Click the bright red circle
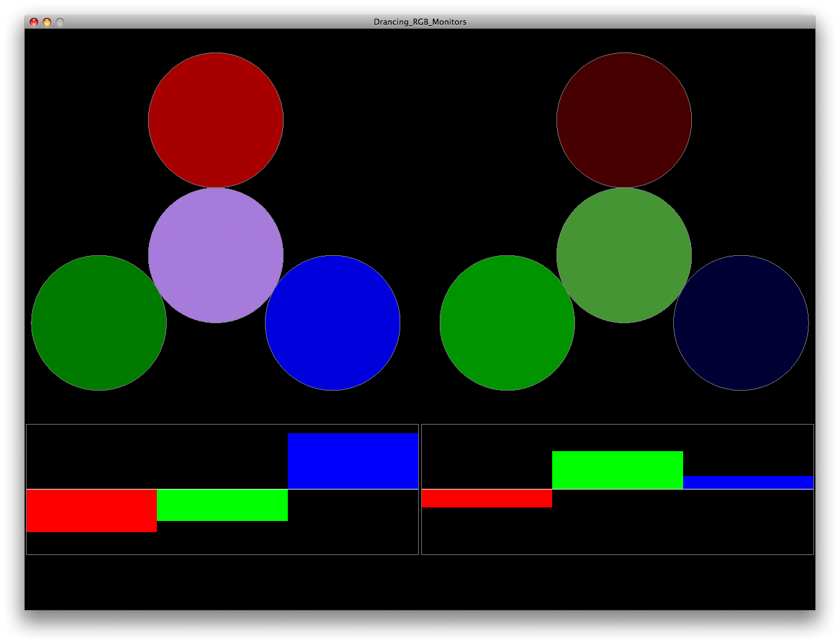 click(216, 120)
